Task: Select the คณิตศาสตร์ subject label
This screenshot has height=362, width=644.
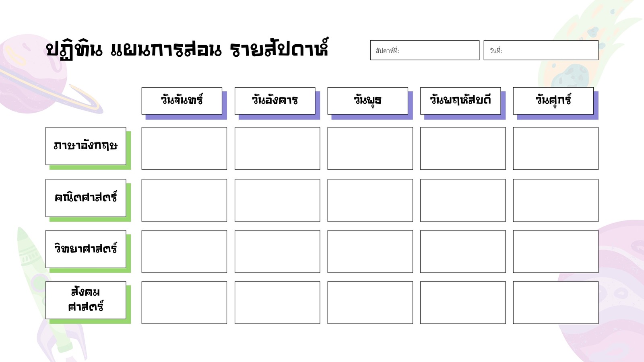Action: 86,198
